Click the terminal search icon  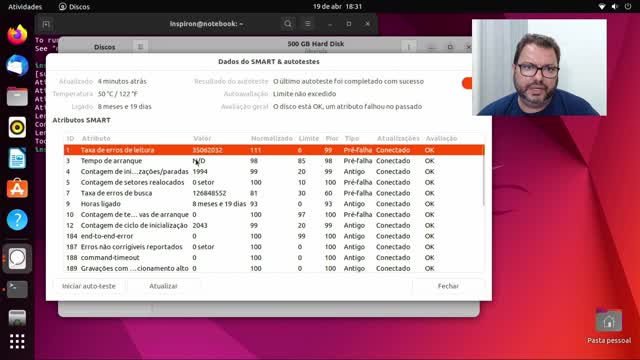point(288,24)
